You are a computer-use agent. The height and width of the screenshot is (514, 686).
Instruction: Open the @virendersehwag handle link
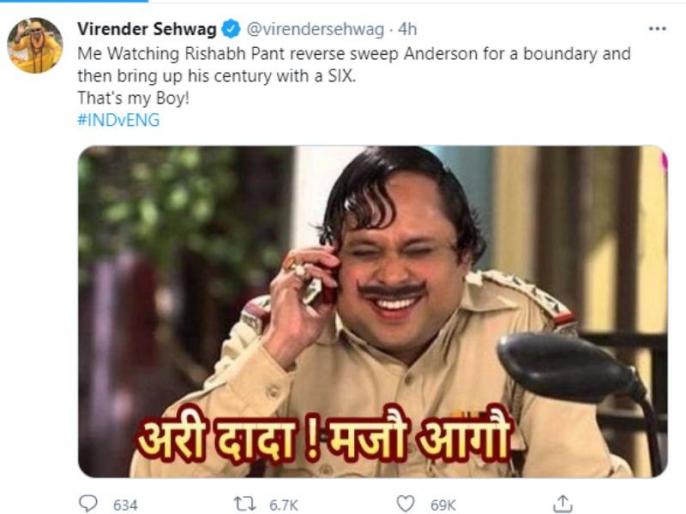tap(315, 29)
